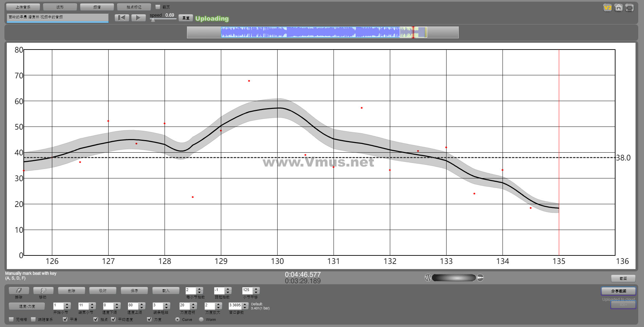
Task: Increase the 每小节拍数 beats-per-bar value
Action: (200, 289)
